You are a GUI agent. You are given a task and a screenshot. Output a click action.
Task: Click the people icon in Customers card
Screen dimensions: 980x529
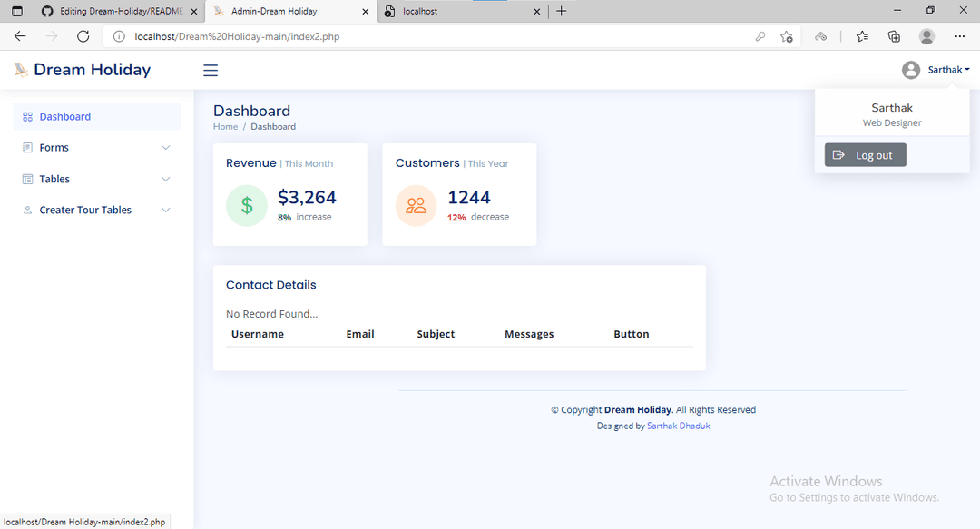coord(416,205)
